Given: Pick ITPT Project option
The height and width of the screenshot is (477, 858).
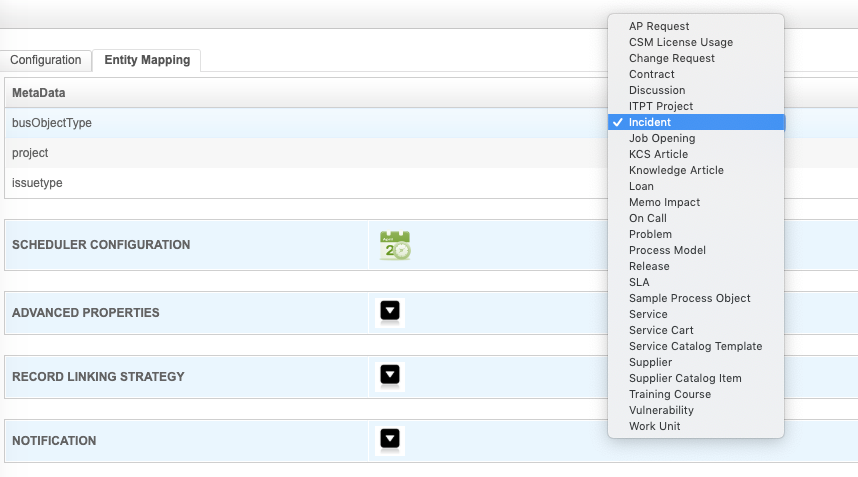Looking at the screenshot, I should click(696, 106).
